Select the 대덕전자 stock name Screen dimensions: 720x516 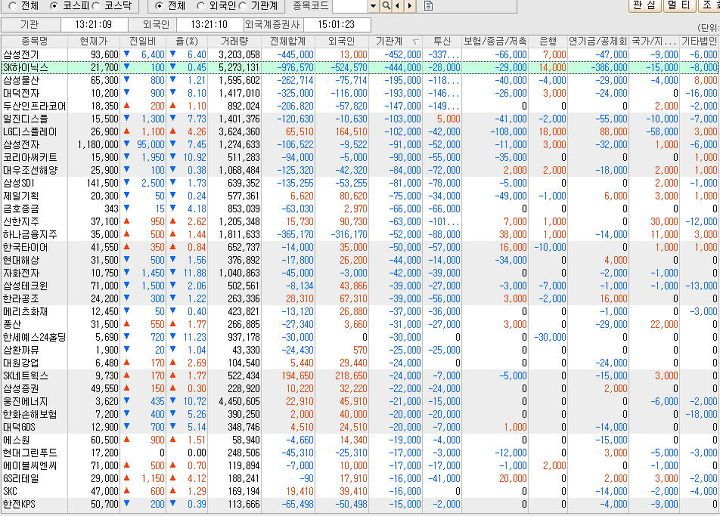21,93
